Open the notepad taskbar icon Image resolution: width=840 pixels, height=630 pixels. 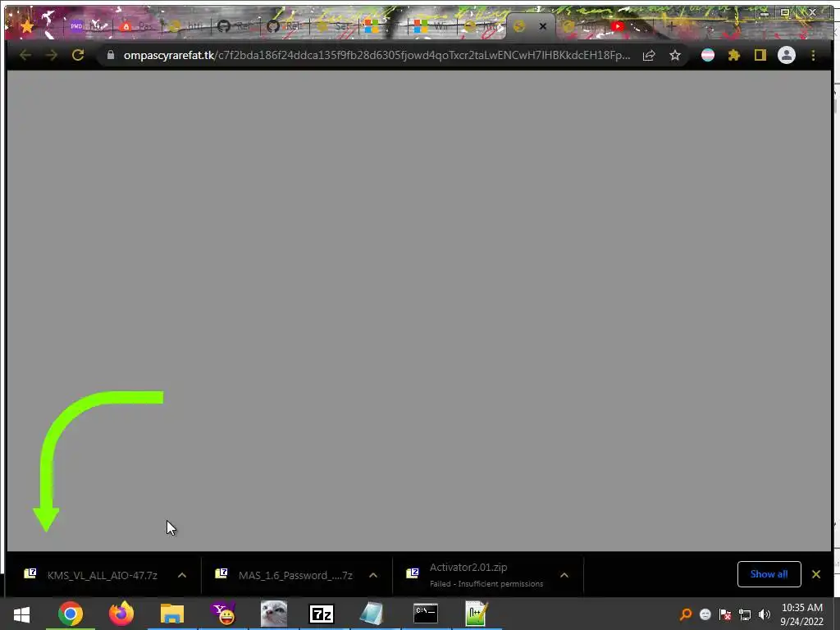(372, 614)
